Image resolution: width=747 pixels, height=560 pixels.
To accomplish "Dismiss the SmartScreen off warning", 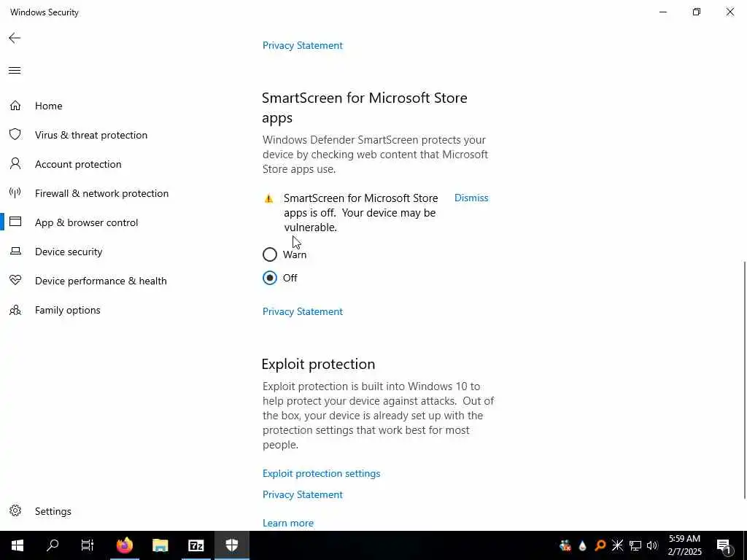I will 471,198.
